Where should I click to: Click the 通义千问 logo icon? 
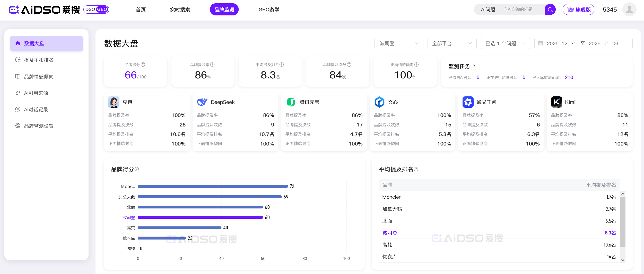[x=468, y=102]
